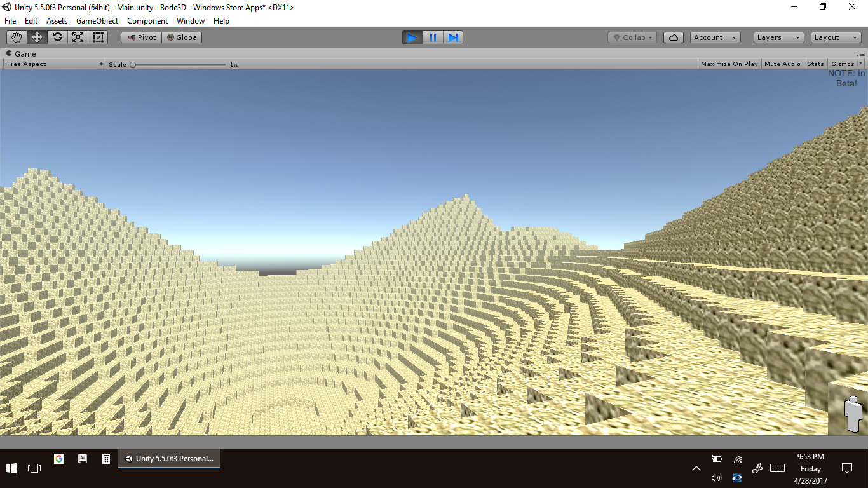Toggle Global handle rotation
This screenshot has width=868, height=488.
pos(182,37)
